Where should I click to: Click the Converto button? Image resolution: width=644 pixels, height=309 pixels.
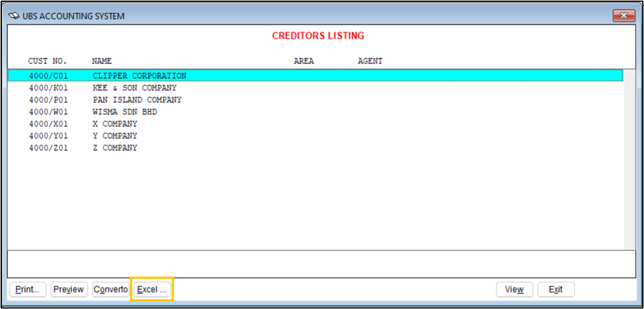point(110,289)
